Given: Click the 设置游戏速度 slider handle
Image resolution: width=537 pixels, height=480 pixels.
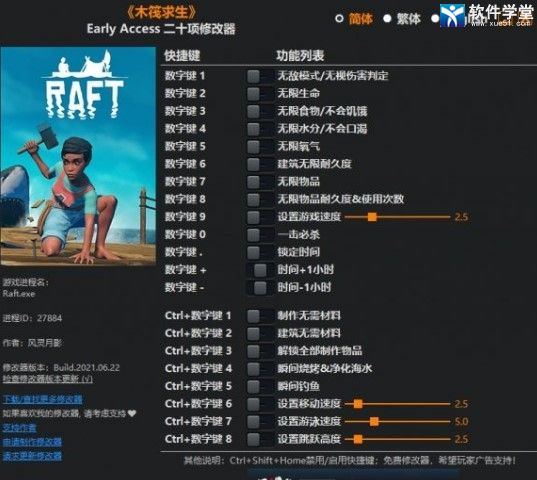Looking at the screenshot, I should click(x=372, y=217).
